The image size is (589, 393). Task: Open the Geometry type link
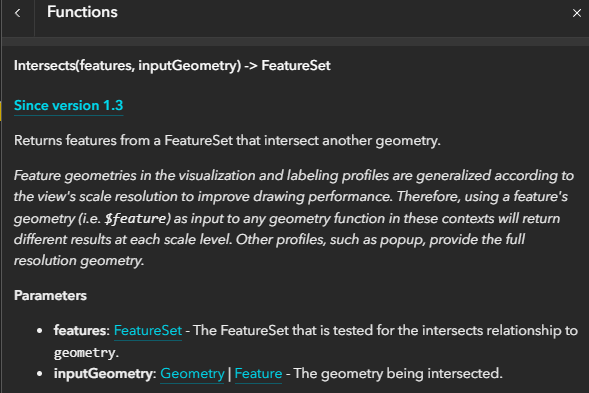pos(192,373)
